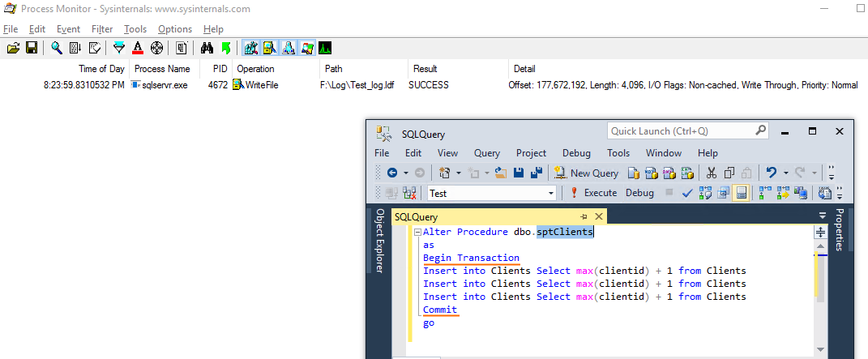The image size is (868, 359).
Task: Open a log file in Process Monitor toolbar
Action: pyautogui.click(x=13, y=48)
